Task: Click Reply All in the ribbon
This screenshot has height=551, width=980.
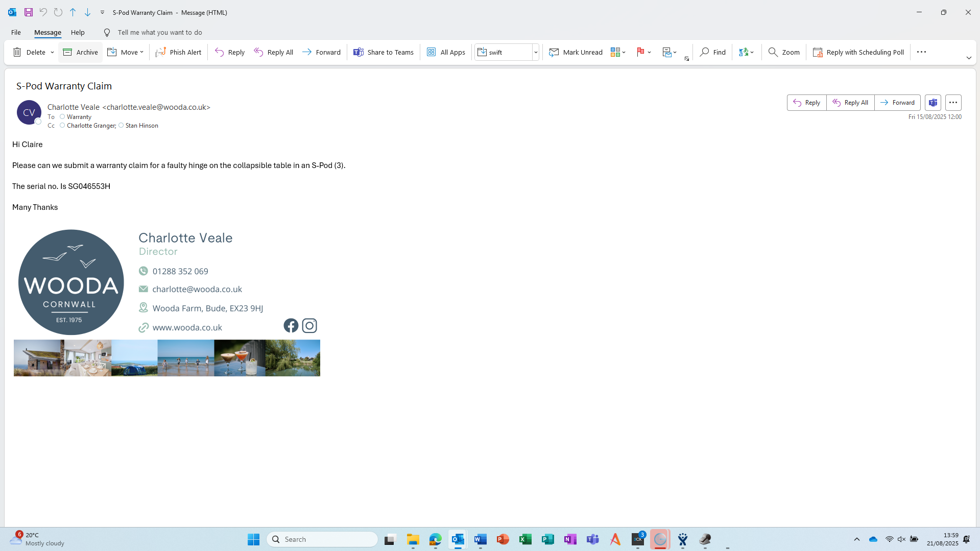Action: pos(274,52)
